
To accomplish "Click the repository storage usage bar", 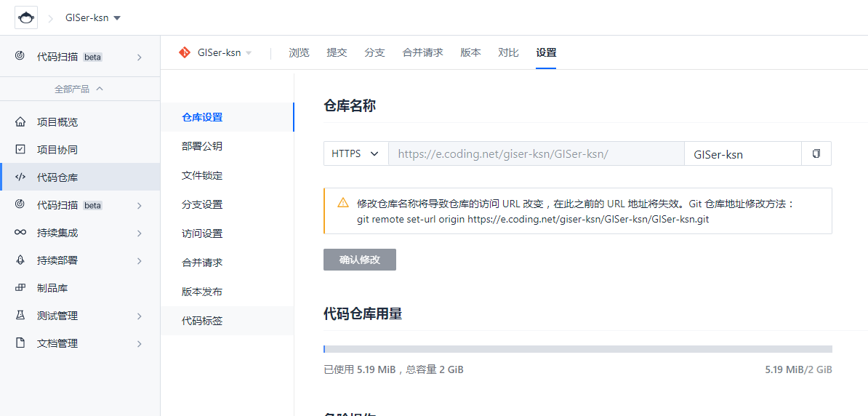I will pos(577,349).
